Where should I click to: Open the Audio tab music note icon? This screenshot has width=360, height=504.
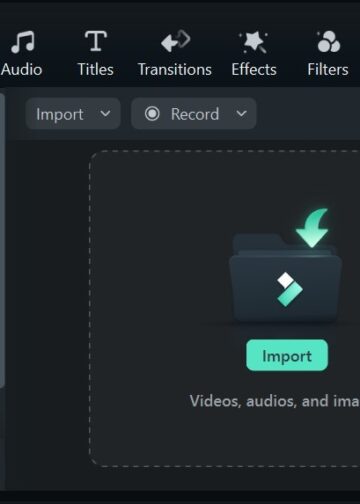23,42
